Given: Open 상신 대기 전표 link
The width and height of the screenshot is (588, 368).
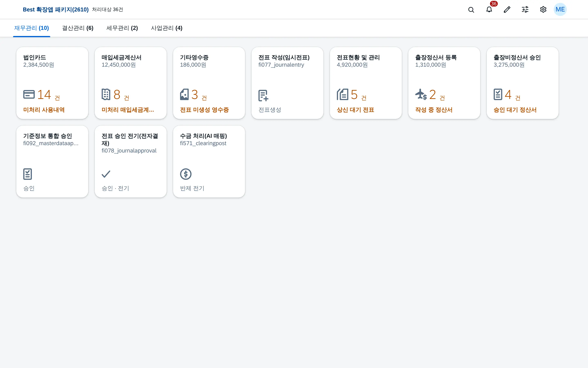Looking at the screenshot, I should 355,110.
